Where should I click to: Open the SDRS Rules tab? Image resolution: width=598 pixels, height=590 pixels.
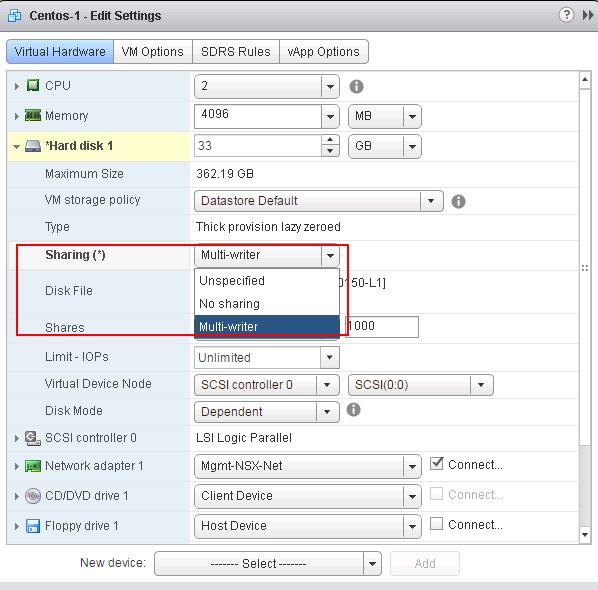point(236,51)
